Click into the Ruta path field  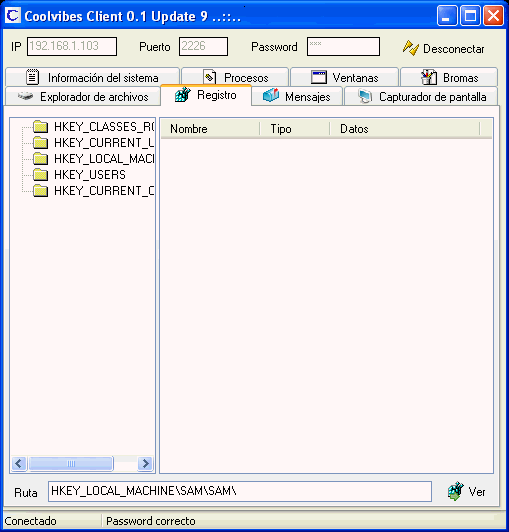240,491
